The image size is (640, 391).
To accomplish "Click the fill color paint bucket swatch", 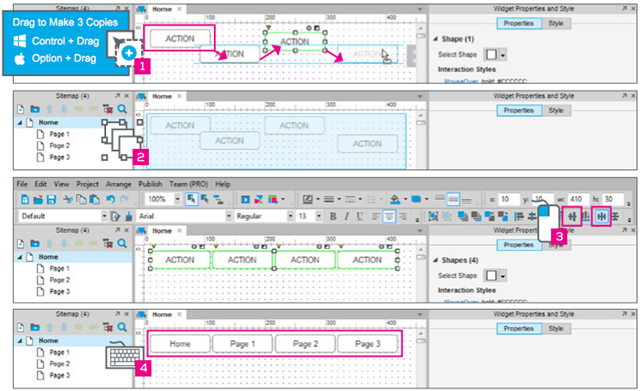I will coord(395,199).
